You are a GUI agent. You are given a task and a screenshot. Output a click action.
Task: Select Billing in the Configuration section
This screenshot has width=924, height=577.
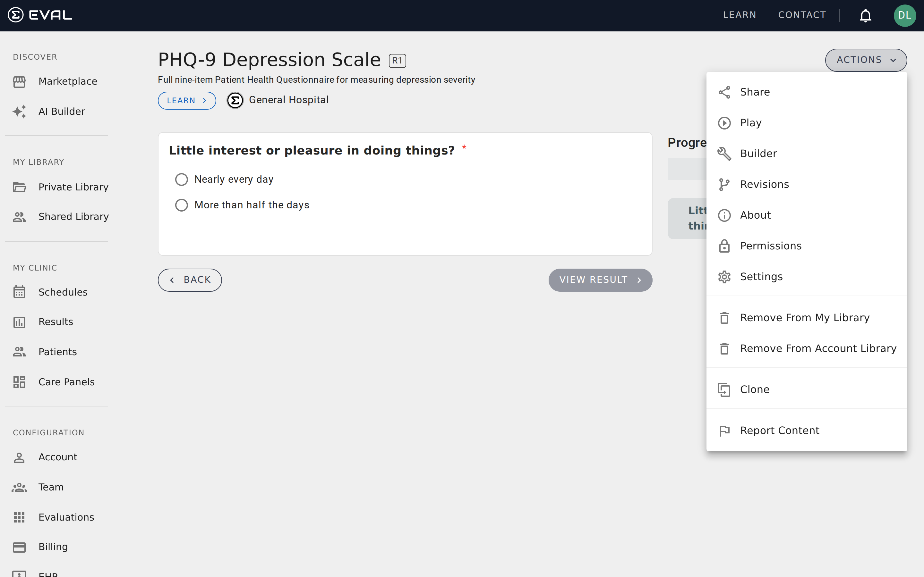tap(53, 546)
